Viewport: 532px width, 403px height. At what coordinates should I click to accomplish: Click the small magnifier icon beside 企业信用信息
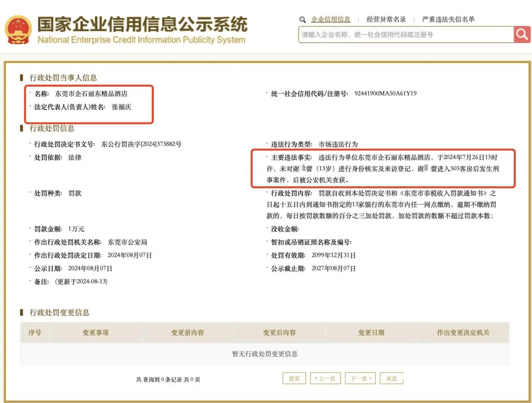click(302, 20)
